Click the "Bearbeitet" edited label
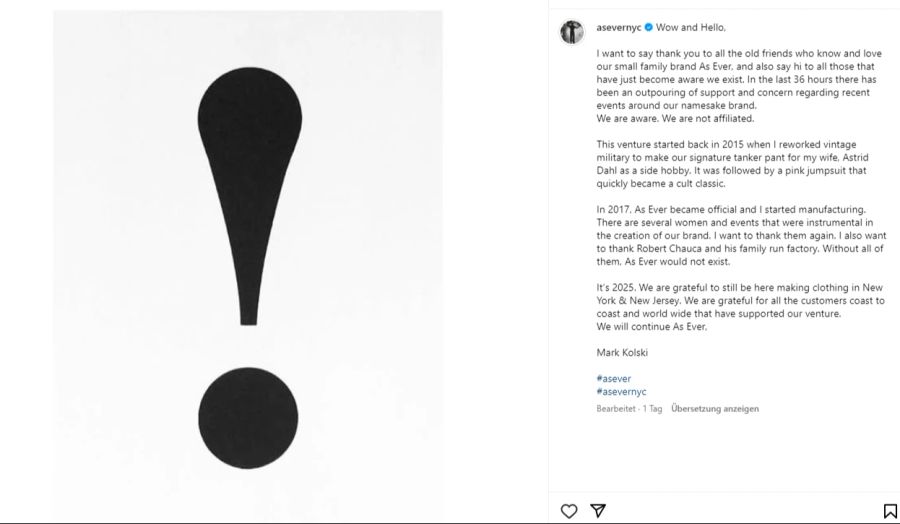The width and height of the screenshot is (900, 524). pos(616,409)
